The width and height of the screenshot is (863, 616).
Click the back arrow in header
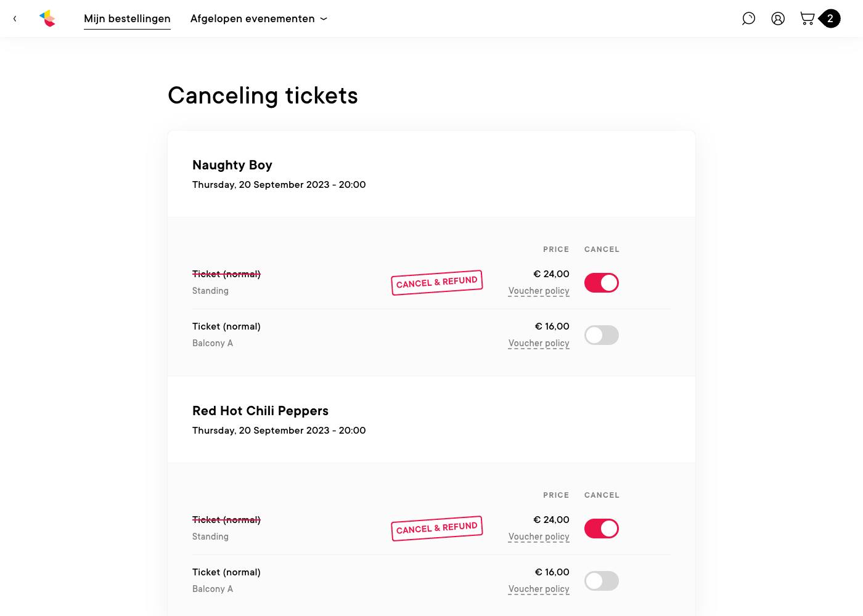tap(15, 18)
